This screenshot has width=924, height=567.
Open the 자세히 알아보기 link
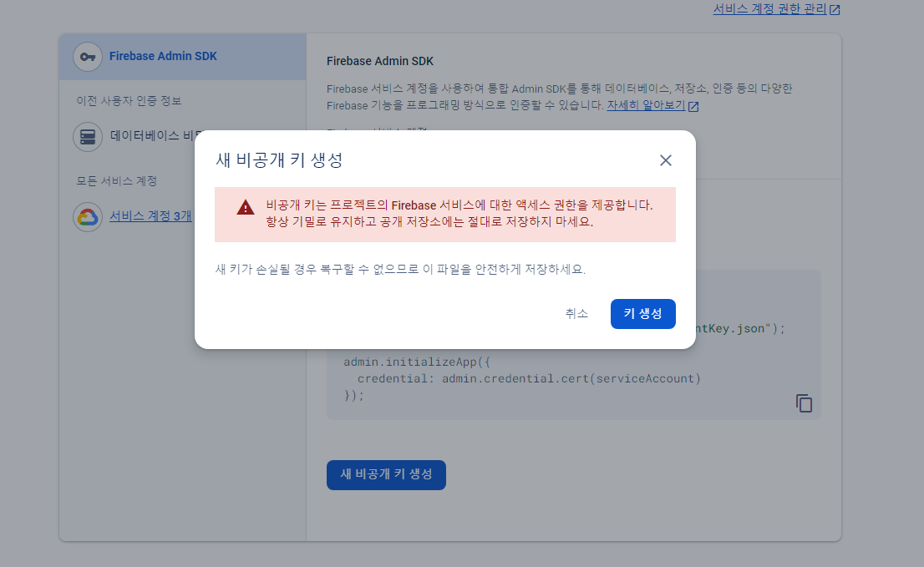pos(652,105)
